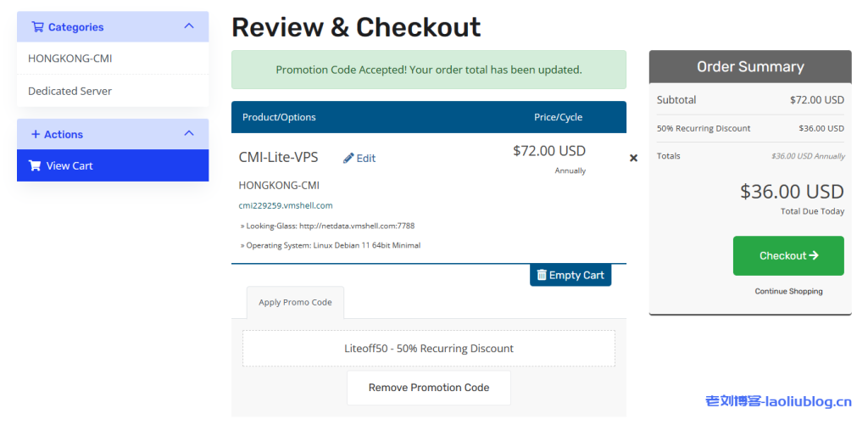868x425 pixels.
Task: Click the arrow icon on Checkout button
Action: pos(815,255)
